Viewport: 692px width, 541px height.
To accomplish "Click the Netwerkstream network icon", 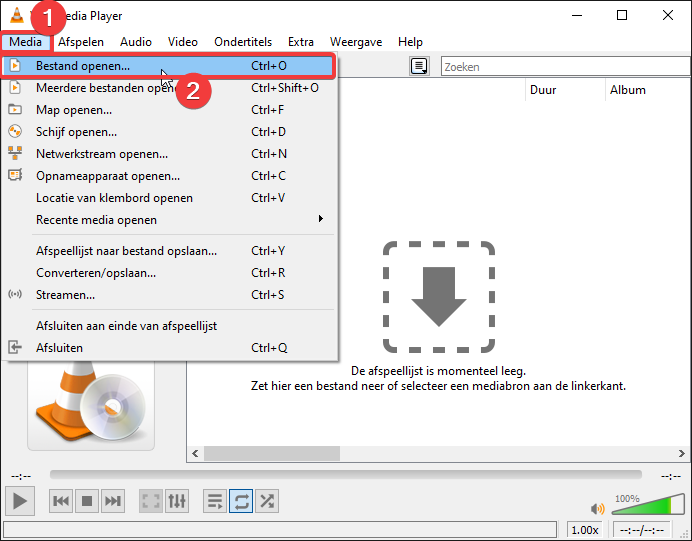I will tap(15, 153).
